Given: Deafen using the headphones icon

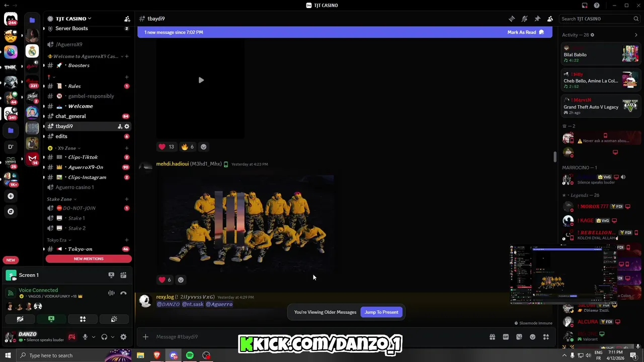Looking at the screenshot, I should (x=104, y=337).
